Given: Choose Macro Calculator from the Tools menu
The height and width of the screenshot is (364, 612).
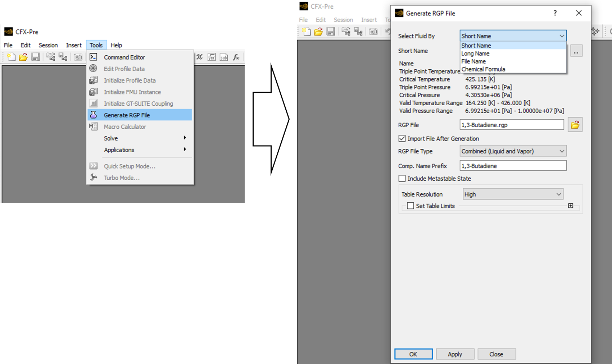Looking at the screenshot, I should tap(125, 126).
